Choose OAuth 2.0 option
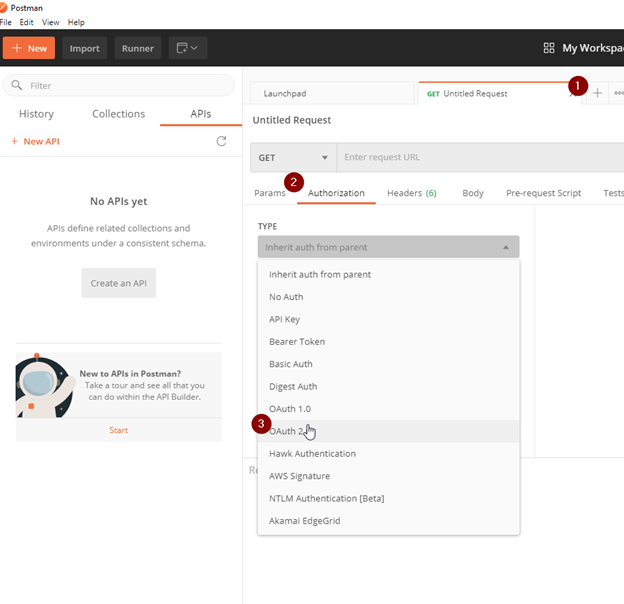This screenshot has height=604, width=624. pyautogui.click(x=388, y=431)
